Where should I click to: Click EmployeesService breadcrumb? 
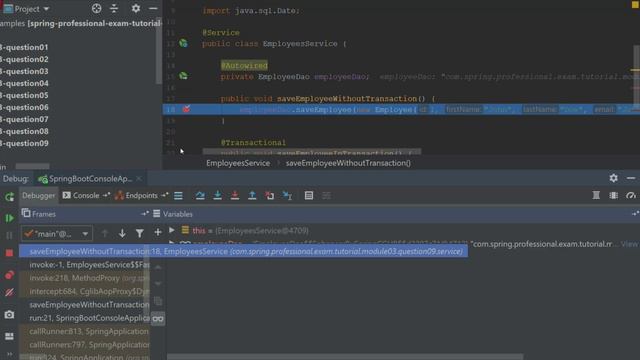pyautogui.click(x=238, y=163)
